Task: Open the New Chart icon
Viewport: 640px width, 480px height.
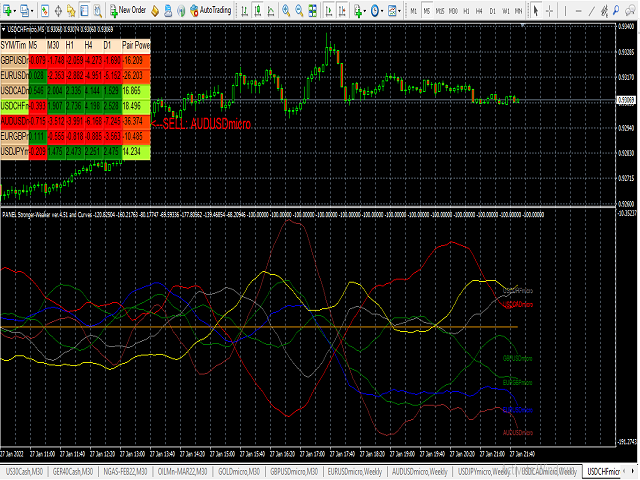Action: point(7,11)
